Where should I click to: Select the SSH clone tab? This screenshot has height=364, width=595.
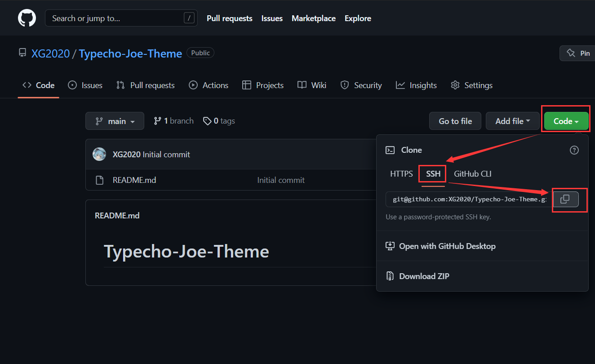pos(433,173)
